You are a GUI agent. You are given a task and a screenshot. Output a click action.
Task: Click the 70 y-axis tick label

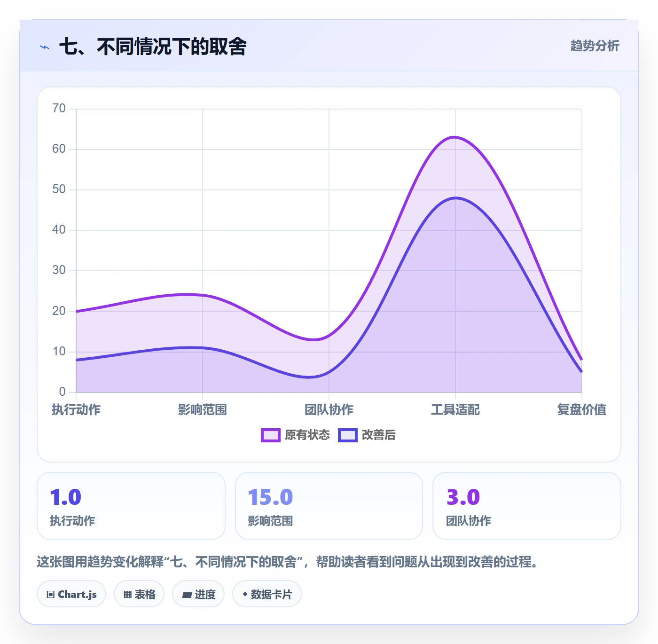point(59,109)
